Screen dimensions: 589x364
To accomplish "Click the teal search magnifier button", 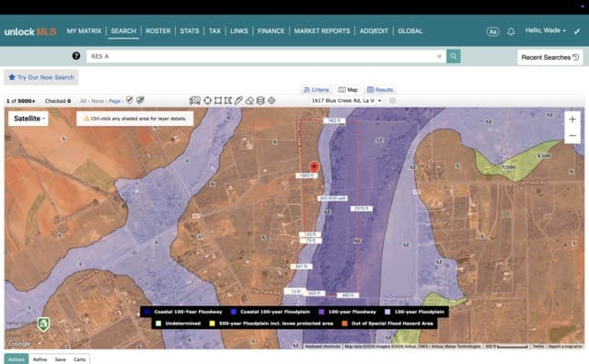I will click(x=454, y=56).
